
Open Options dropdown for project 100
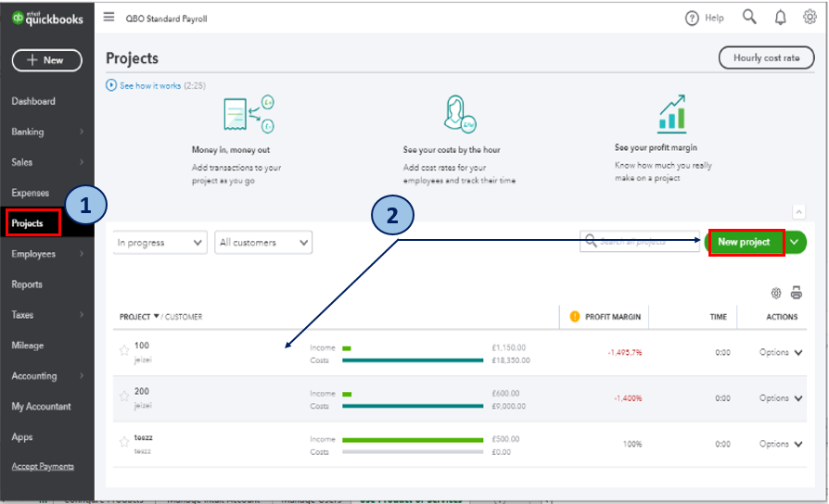click(x=781, y=352)
